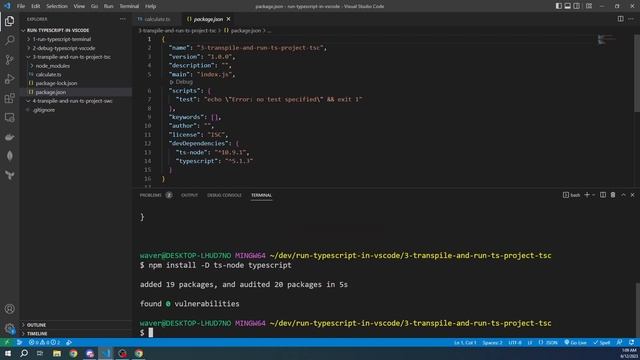Image resolution: width=640 pixels, height=360 pixels.
Task: Open the Terminal menu
Action: point(129,6)
